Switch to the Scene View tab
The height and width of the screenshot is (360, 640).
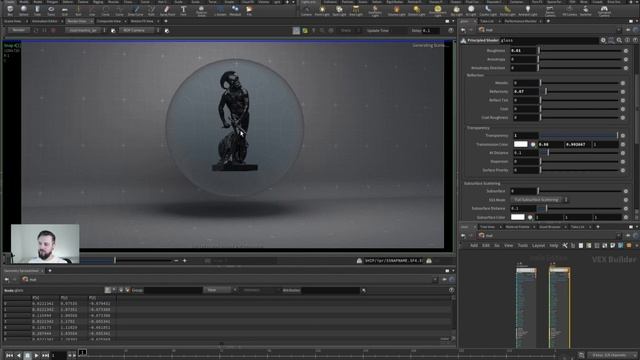tap(13, 21)
